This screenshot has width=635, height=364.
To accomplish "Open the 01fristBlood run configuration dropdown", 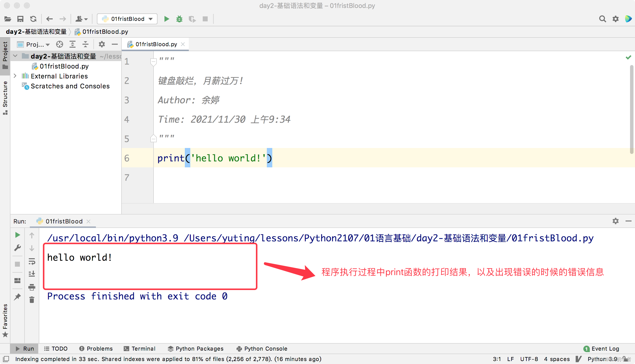I will (127, 19).
